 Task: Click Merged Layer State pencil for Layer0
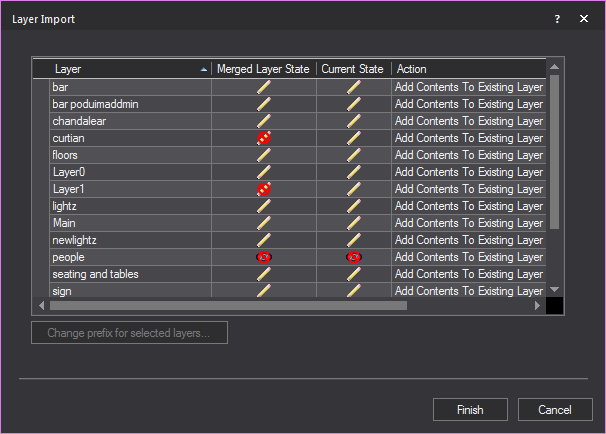(x=264, y=172)
